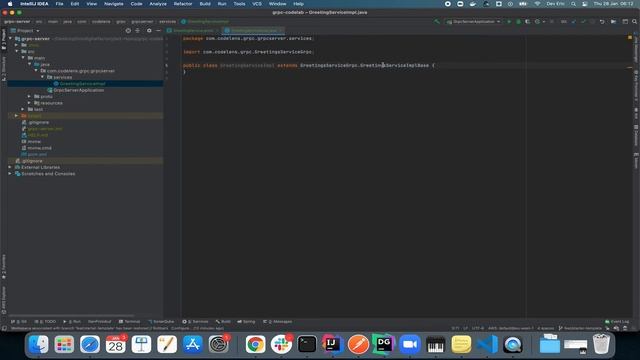Switch to the GreetingServiceImpl.java editor tab
Screen dimensions: 640x360
click(x=253, y=31)
